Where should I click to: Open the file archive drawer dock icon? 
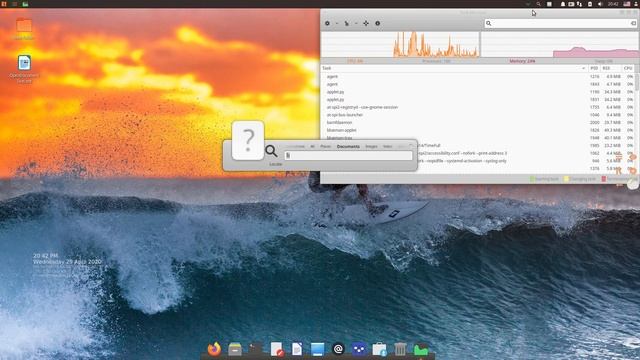(235, 349)
